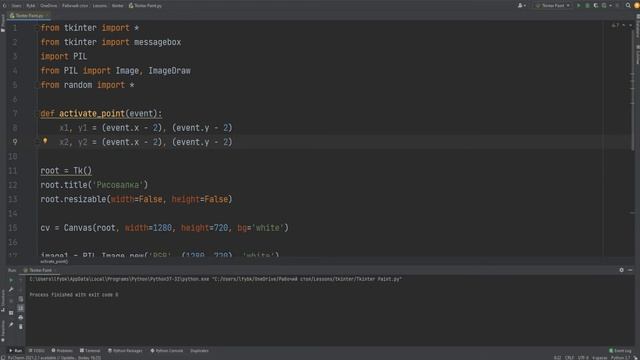640x360 pixels.
Task: Click line number 9 in the gutter
Action: click(x=15, y=142)
